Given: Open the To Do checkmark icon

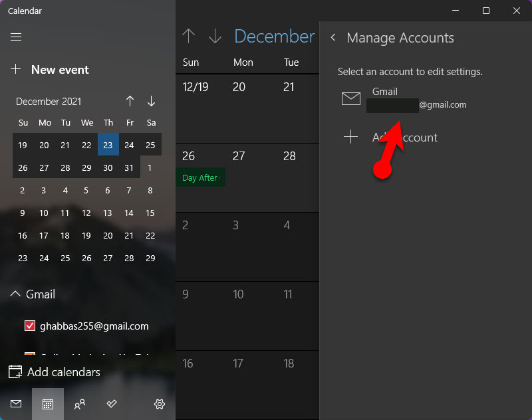Looking at the screenshot, I should pyautogui.click(x=112, y=404).
